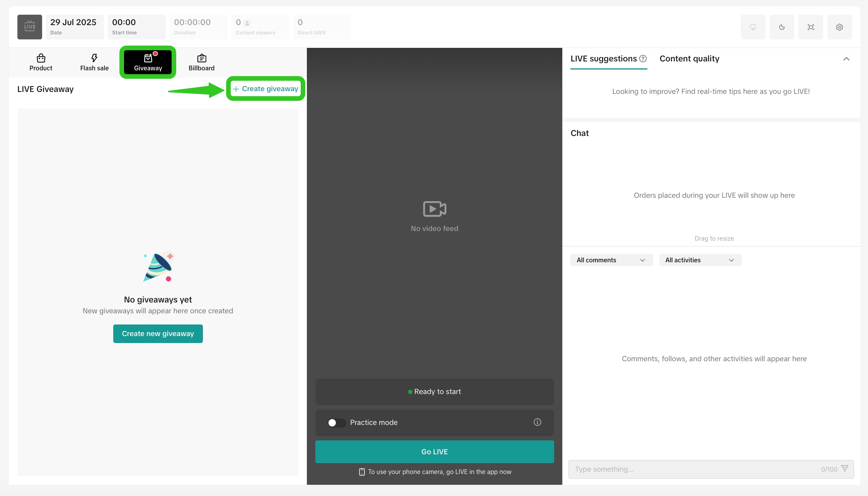The width and height of the screenshot is (868, 496).
Task: Open the All activities dropdown
Action: [700, 260]
